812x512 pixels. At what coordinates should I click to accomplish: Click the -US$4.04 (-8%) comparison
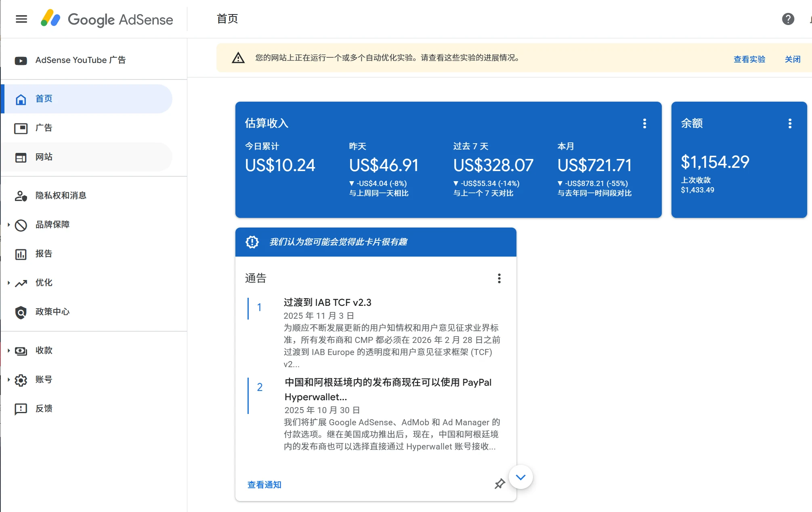[378, 184]
